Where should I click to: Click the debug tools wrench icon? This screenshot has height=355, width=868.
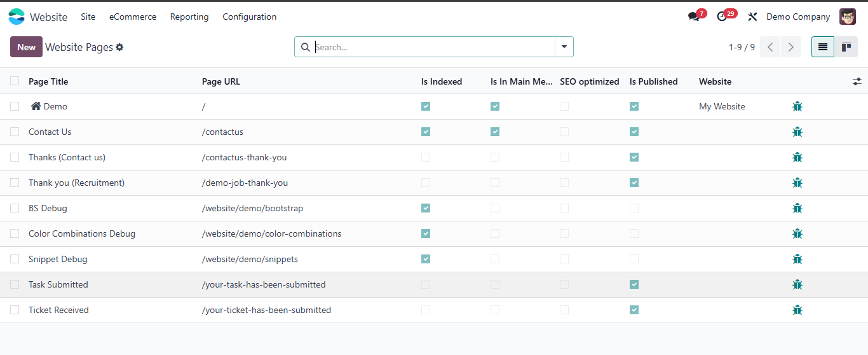[752, 17]
